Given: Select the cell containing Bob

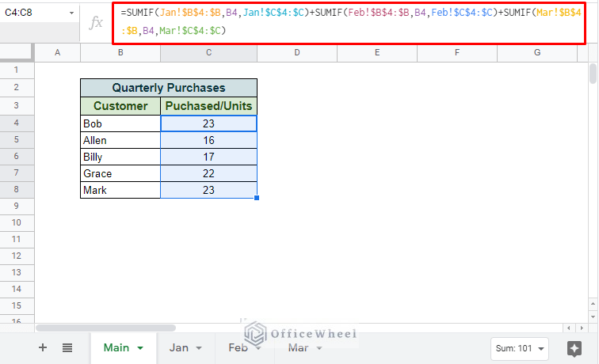Looking at the screenshot, I should click(x=120, y=123).
